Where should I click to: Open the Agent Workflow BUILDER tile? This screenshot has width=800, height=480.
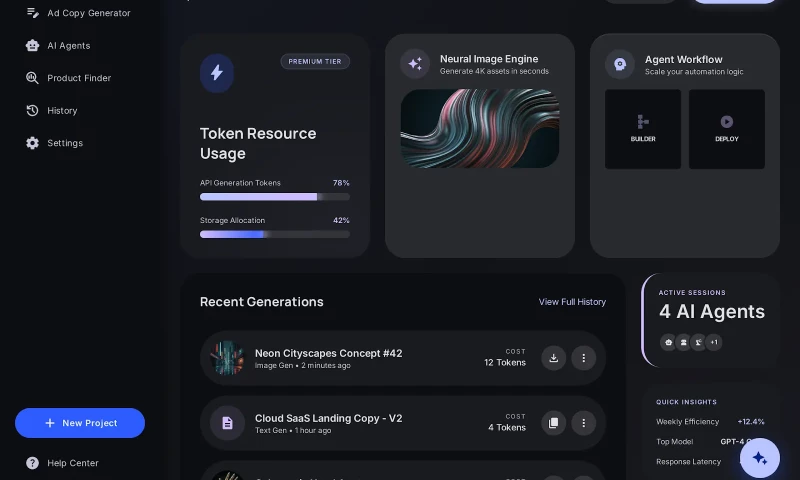[x=643, y=129]
